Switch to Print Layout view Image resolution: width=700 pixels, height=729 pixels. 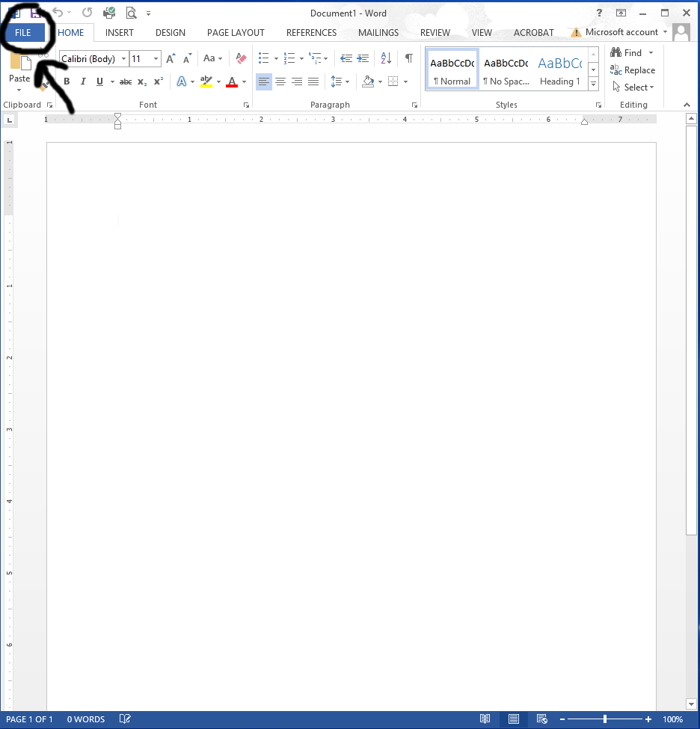click(x=514, y=719)
